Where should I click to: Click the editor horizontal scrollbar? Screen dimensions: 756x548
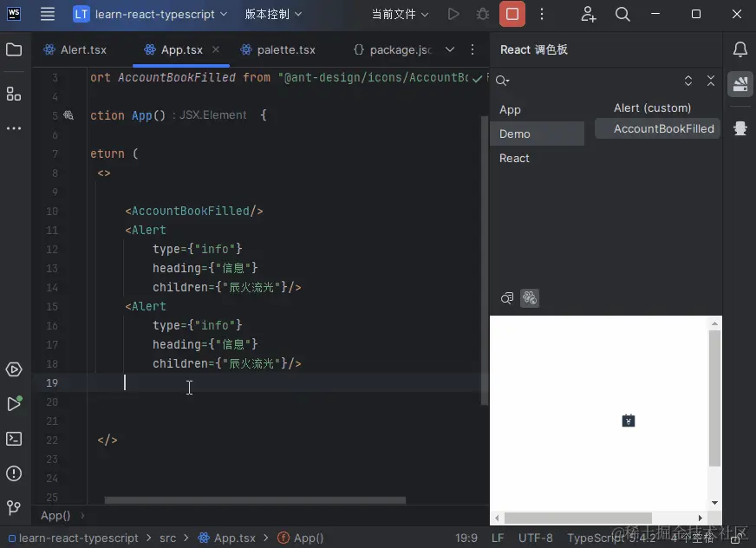255,500
